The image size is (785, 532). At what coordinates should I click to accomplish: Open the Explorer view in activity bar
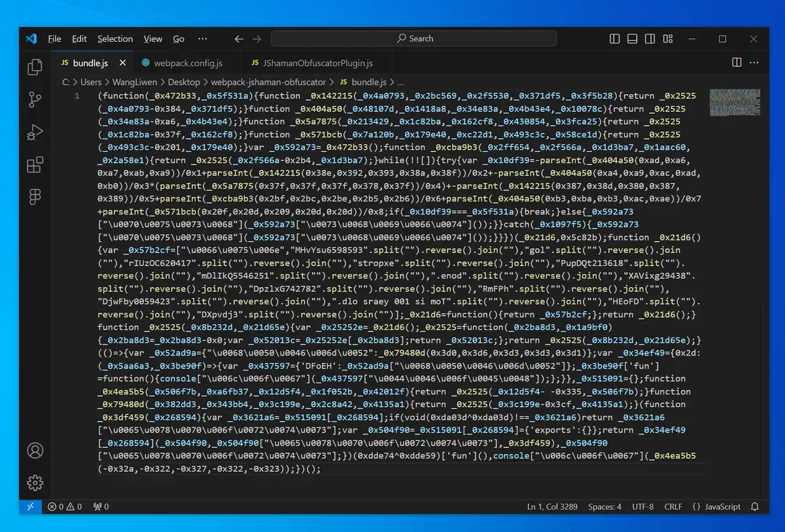tap(35, 67)
